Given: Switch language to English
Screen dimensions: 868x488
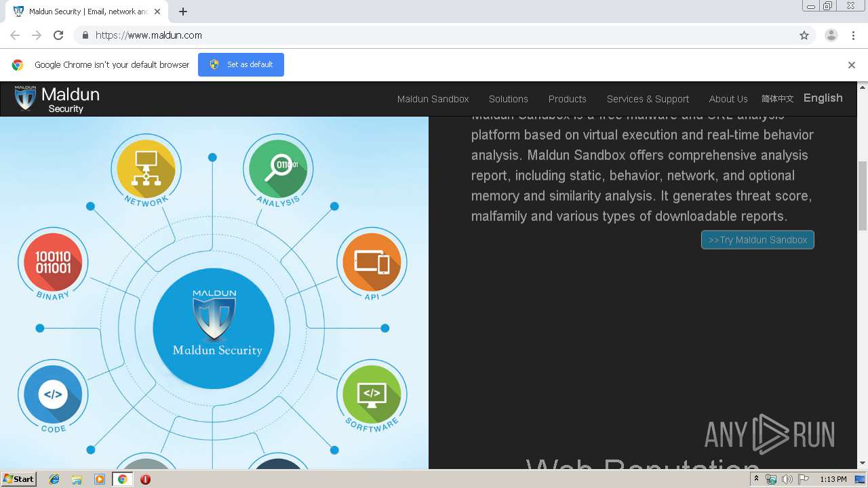Looking at the screenshot, I should 823,98.
